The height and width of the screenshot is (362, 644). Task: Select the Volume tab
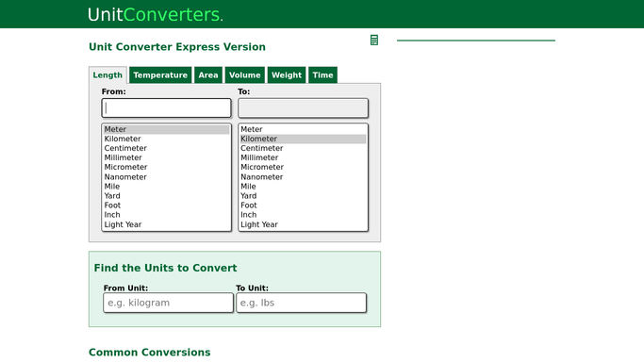point(245,75)
